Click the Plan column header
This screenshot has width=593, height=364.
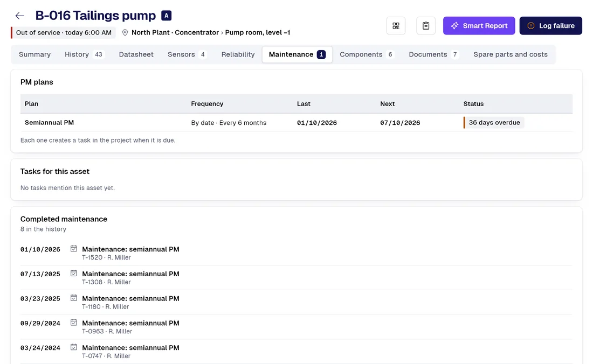click(x=31, y=104)
